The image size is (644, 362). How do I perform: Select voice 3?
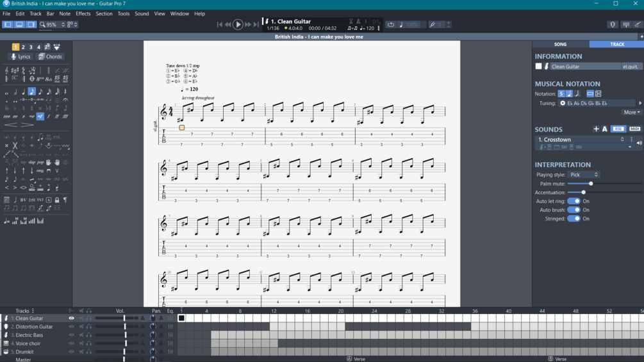coord(31,47)
